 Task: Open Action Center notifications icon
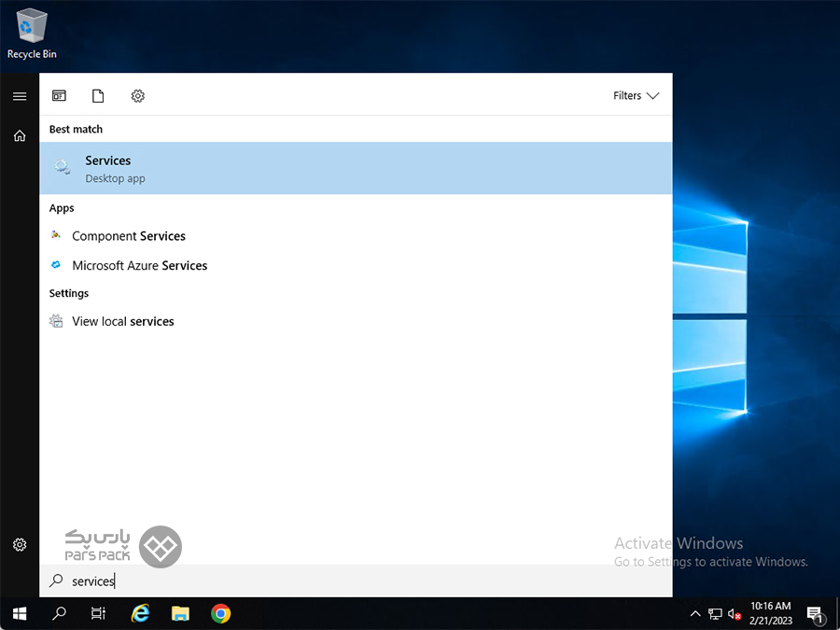(x=815, y=614)
